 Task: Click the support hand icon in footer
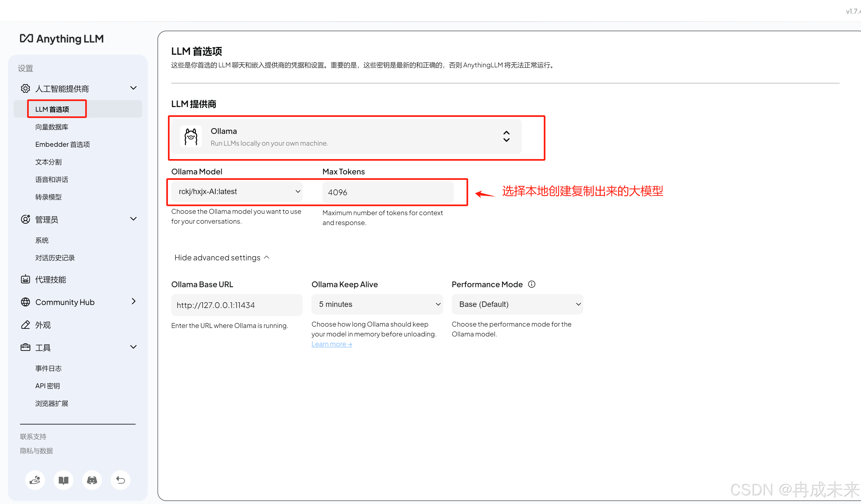click(x=35, y=480)
